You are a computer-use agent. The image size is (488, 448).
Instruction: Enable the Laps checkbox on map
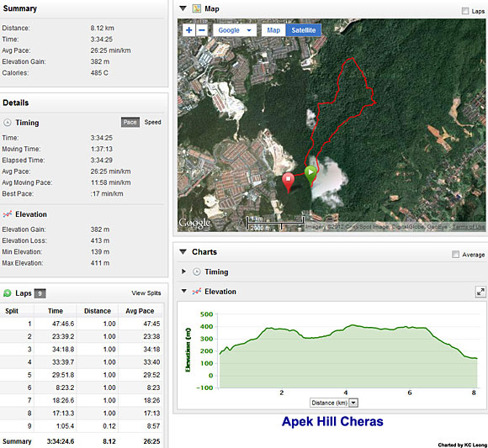point(465,11)
